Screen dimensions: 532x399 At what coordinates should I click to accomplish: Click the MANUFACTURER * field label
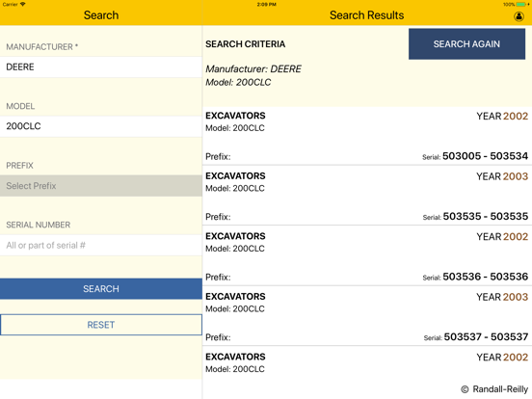(42, 47)
